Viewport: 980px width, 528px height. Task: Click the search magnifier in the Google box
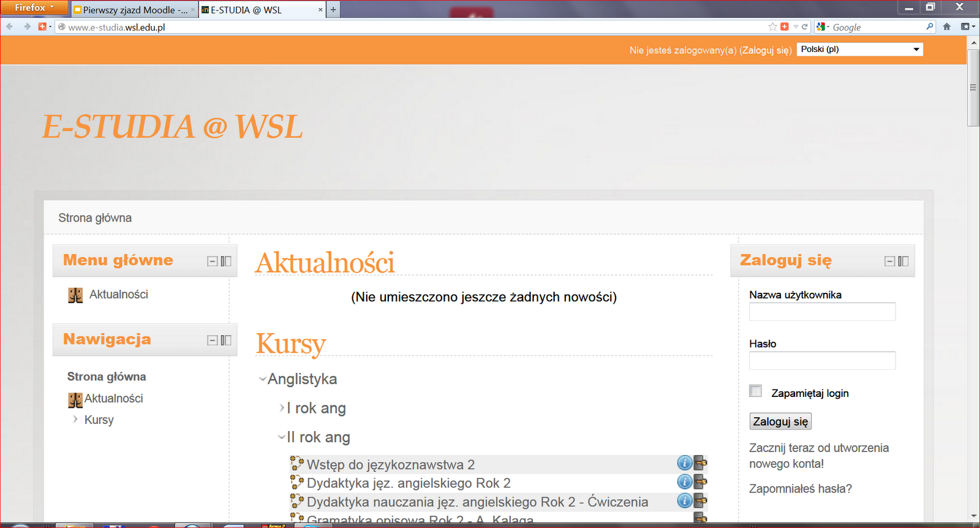tap(930, 26)
